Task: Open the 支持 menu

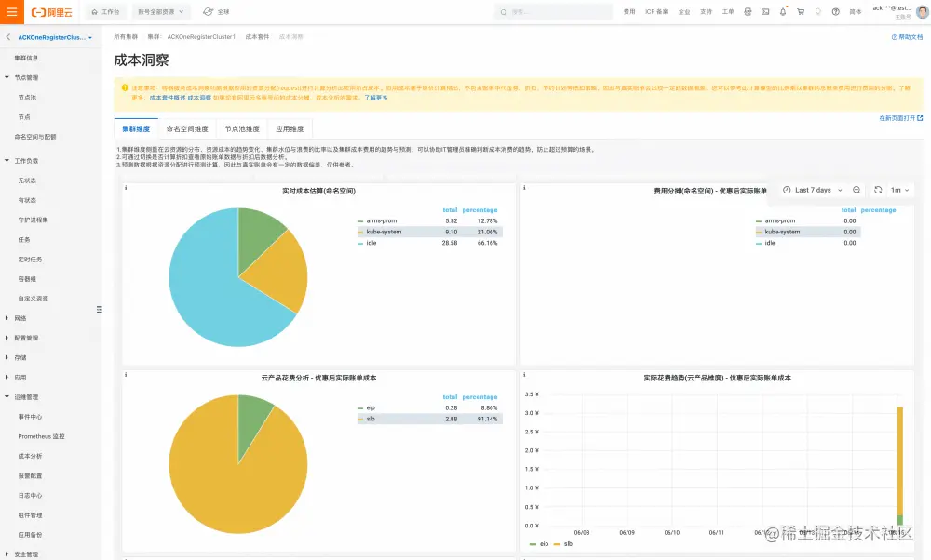Action: [x=706, y=12]
